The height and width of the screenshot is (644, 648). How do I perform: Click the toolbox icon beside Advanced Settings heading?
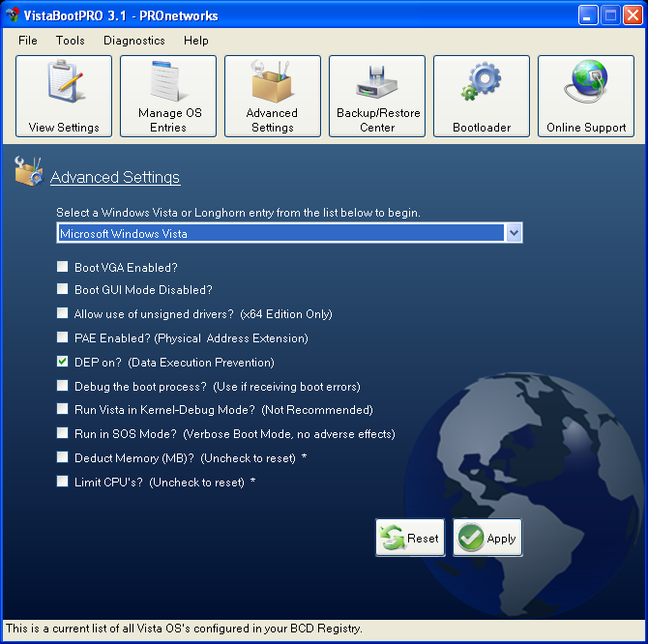click(28, 171)
